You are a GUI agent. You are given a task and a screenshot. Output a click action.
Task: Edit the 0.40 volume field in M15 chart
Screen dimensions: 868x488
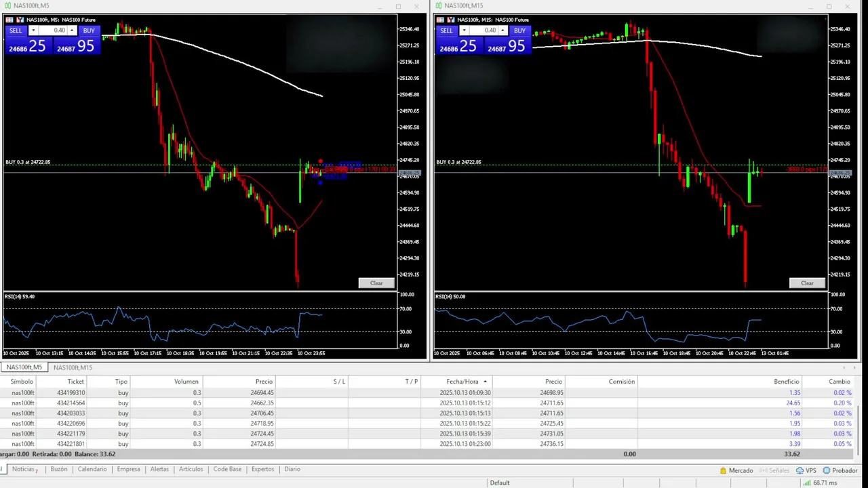483,30
